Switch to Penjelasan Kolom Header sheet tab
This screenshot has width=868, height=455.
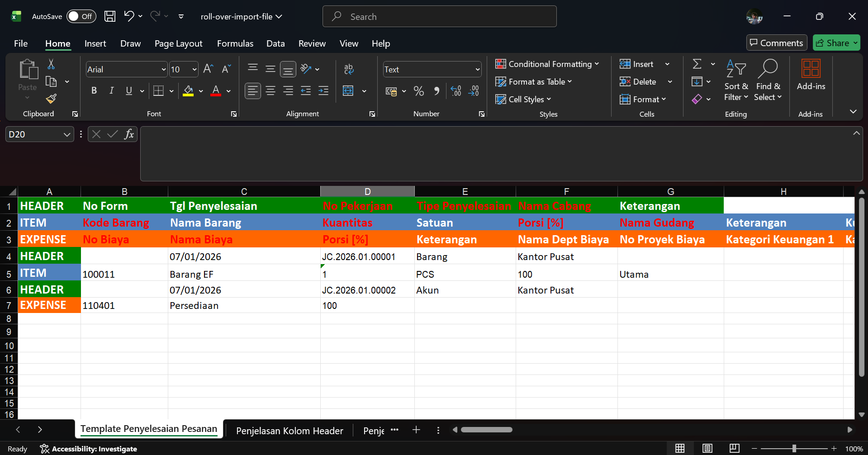coord(289,431)
